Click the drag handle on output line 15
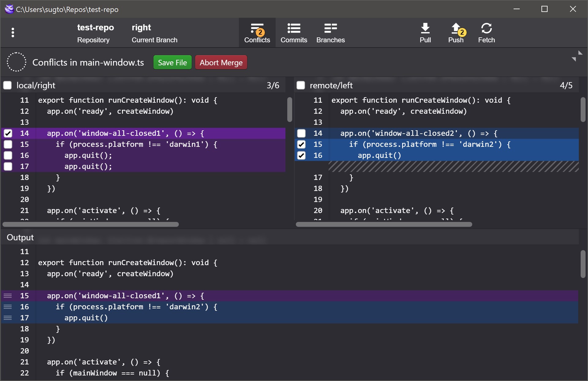The width and height of the screenshot is (588, 381). [8, 296]
